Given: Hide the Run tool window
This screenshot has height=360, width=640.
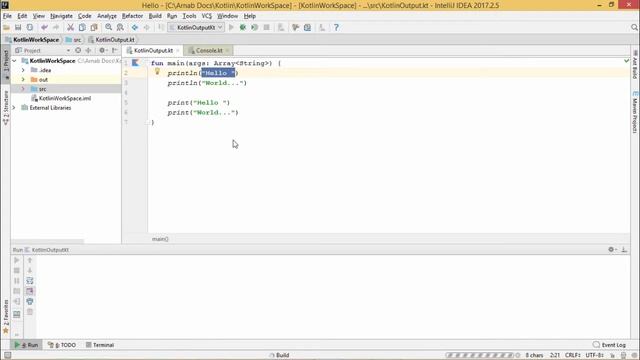Looking at the screenshot, I should [x=624, y=249].
